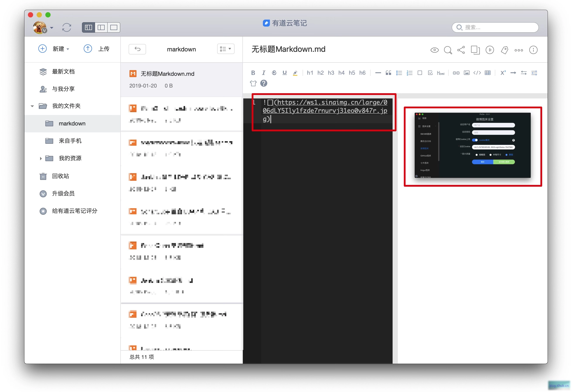
Task: Insert a table
Action: [x=488, y=73]
